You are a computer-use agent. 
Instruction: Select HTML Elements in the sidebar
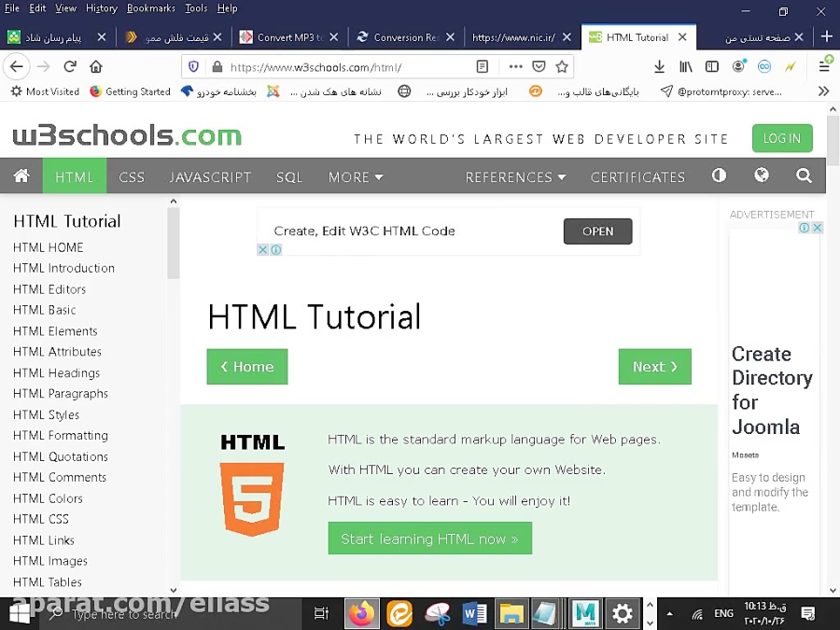[x=54, y=330]
